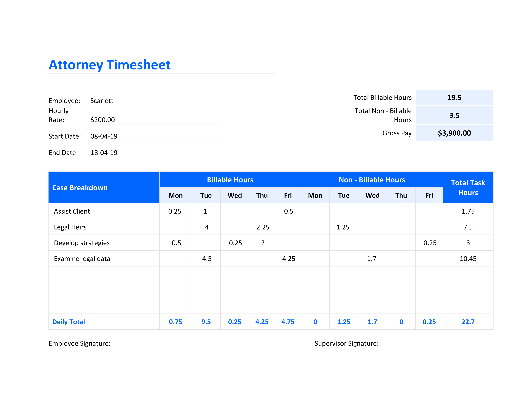This screenshot has height=411, width=532.
Task: Click the Gross Pay label
Action: pyautogui.click(x=397, y=133)
